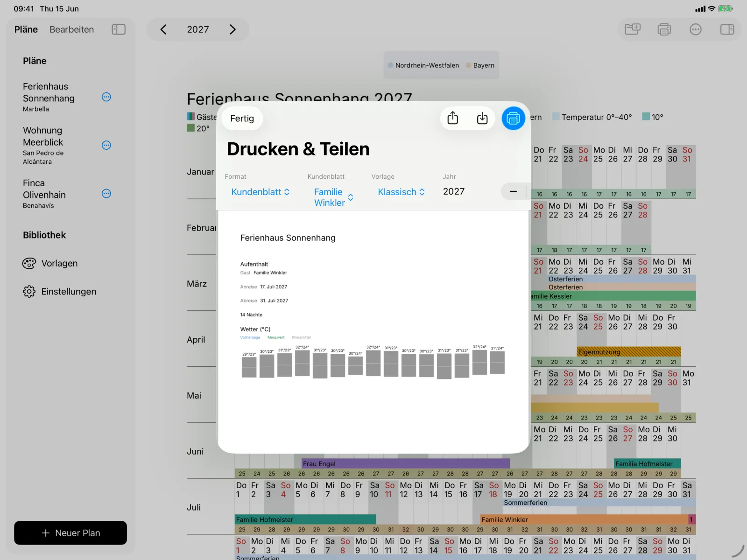The image size is (747, 560).
Task: Tap the blue print button in the dialog
Action: [x=513, y=119]
